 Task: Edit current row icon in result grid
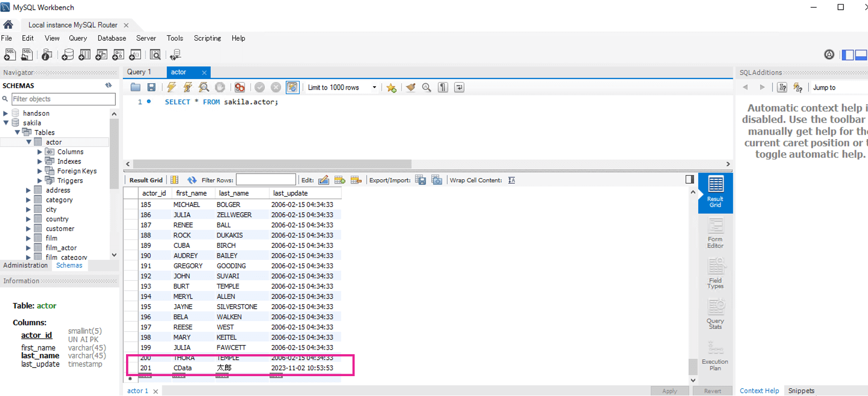click(x=324, y=180)
